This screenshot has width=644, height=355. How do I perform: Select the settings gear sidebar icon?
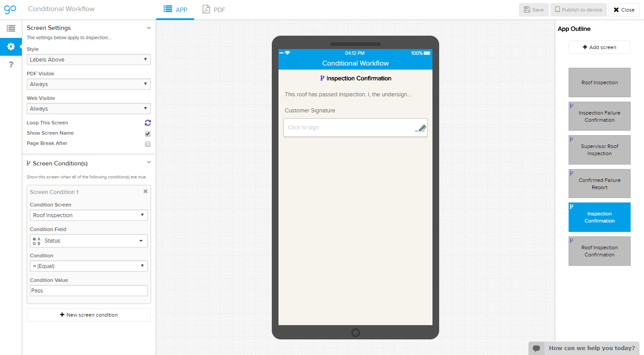click(x=11, y=46)
